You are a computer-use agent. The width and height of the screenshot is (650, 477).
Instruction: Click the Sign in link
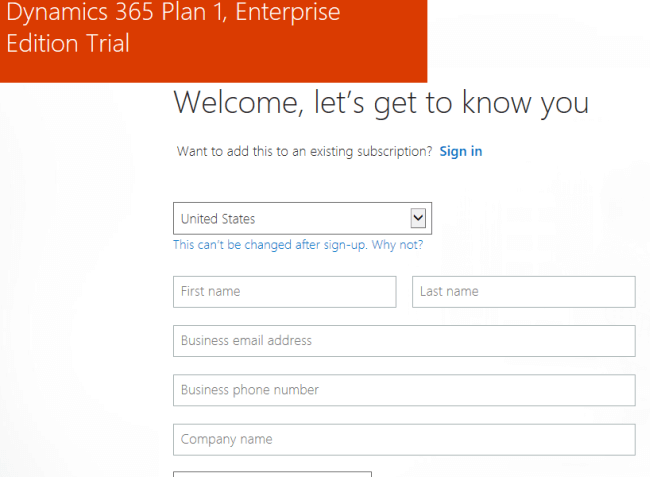460,151
